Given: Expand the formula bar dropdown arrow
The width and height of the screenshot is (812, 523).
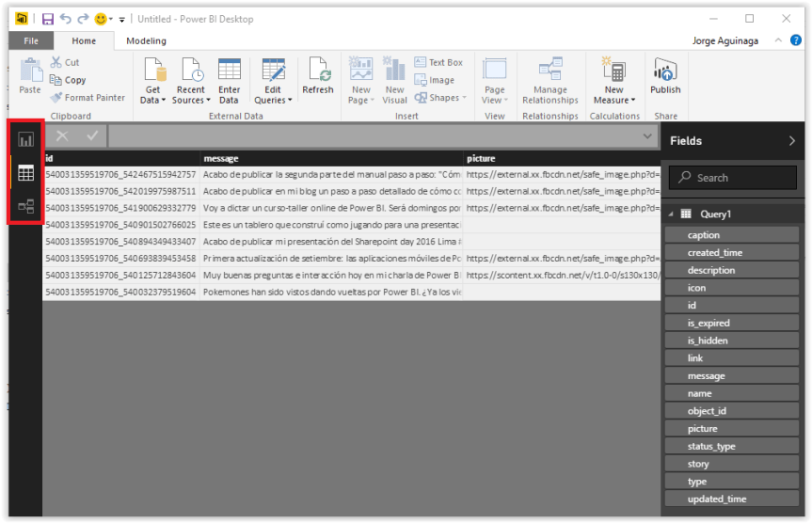Looking at the screenshot, I should point(647,137).
